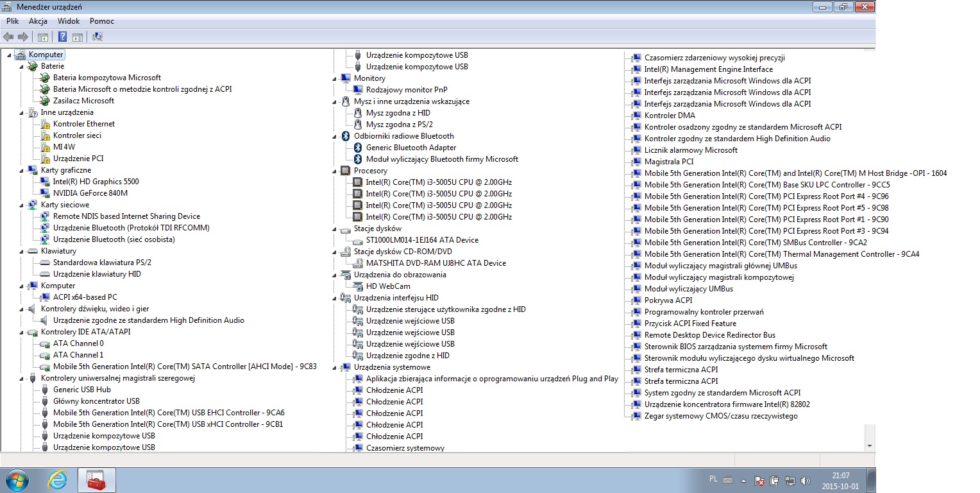Collapse the Procesory category
This screenshot has height=493, width=980.
[x=334, y=171]
